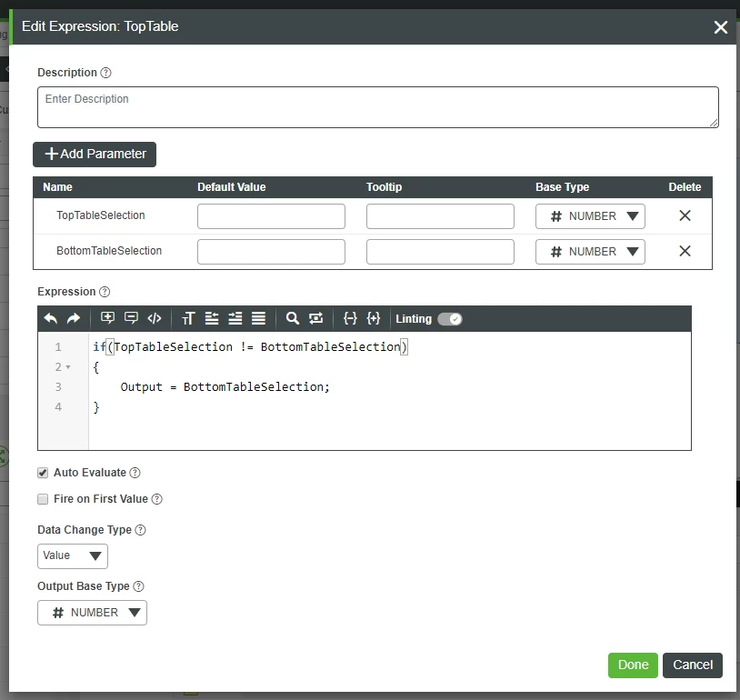This screenshot has width=740, height=700.
Task: Click the undo arrow in expression toolbar
Action: (x=51, y=318)
